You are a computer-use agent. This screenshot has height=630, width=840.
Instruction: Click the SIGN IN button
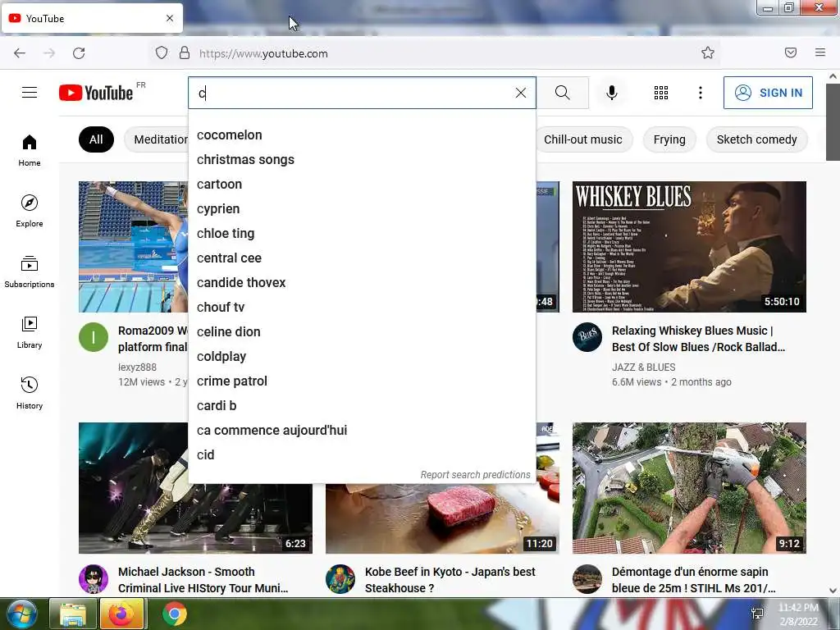click(768, 93)
